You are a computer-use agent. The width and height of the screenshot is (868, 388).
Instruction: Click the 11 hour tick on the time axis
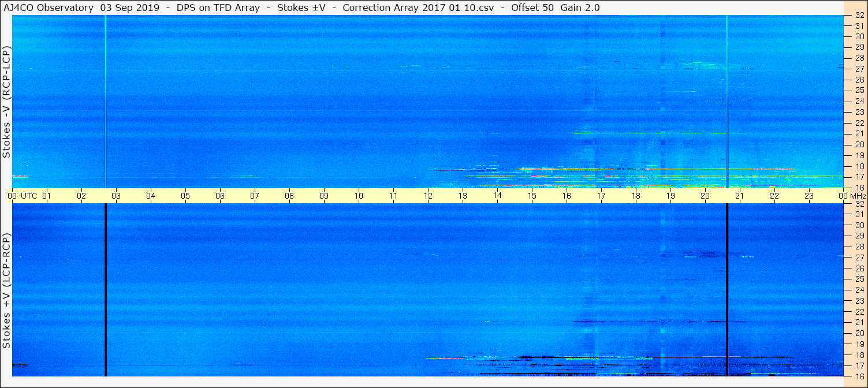tap(393, 196)
